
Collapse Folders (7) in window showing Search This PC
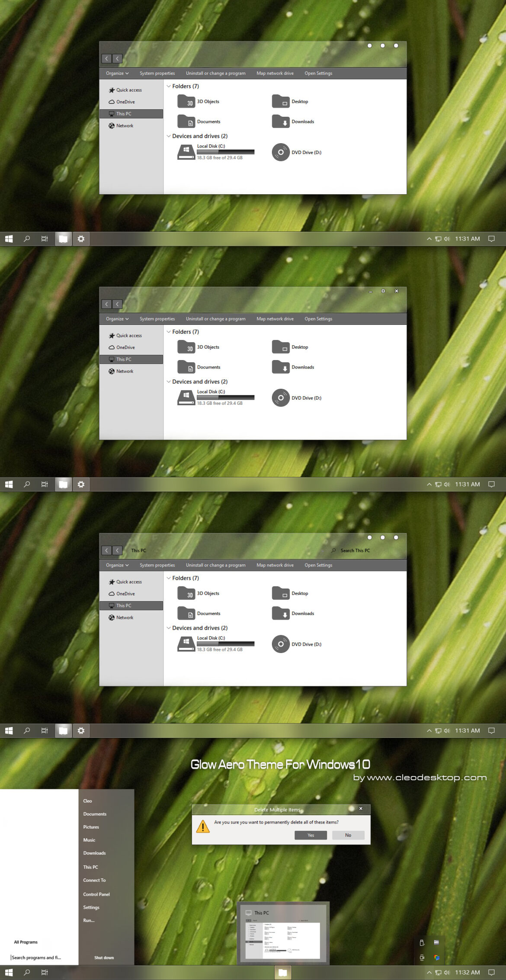(169, 578)
